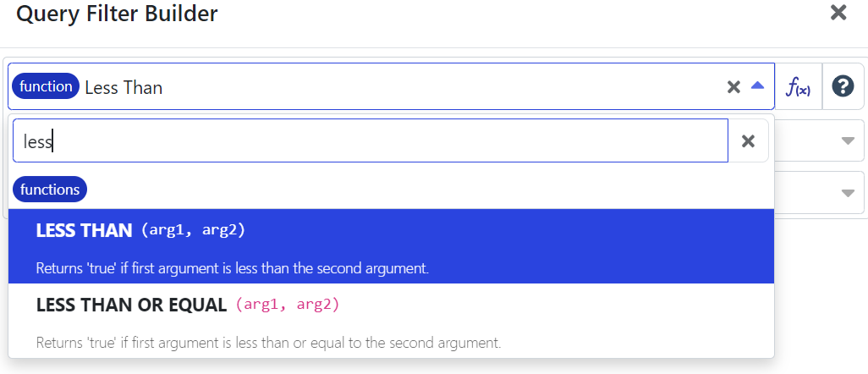Viewport: 868px width, 374px height.
Task: Close the Query Filter Builder dialog
Action: pos(838,13)
